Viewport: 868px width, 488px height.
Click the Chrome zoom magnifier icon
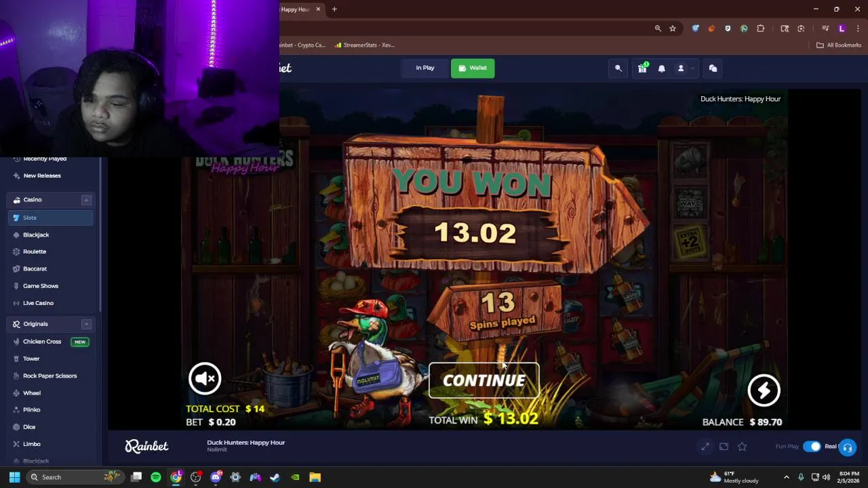pyautogui.click(x=658, y=28)
